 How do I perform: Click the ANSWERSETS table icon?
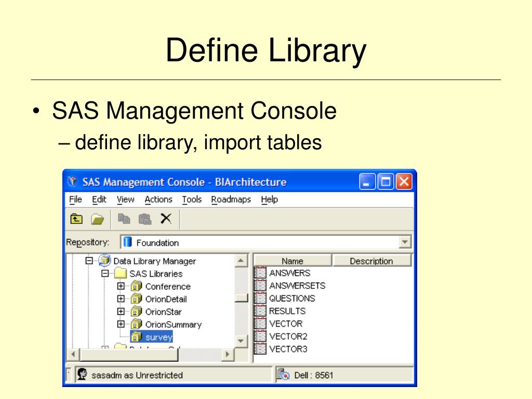[260, 285]
